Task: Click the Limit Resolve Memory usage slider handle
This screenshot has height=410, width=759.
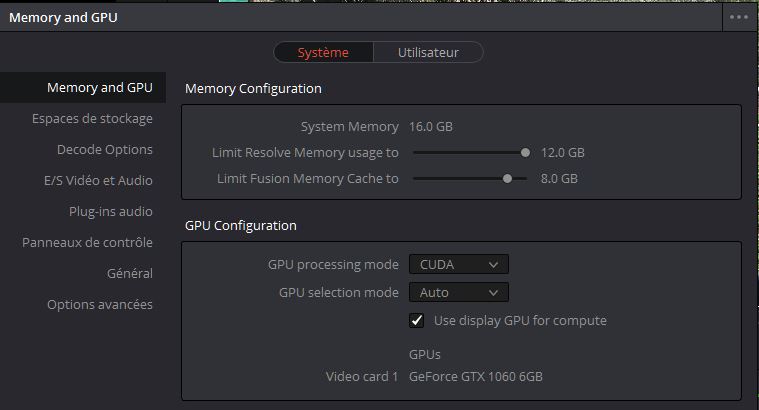Action: (x=525, y=153)
